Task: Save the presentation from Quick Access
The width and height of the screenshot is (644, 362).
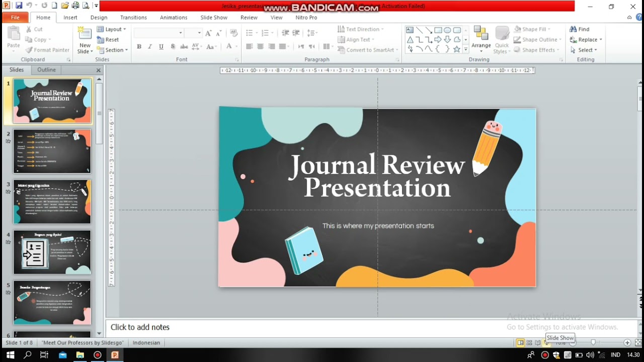Action: pyautogui.click(x=19, y=6)
